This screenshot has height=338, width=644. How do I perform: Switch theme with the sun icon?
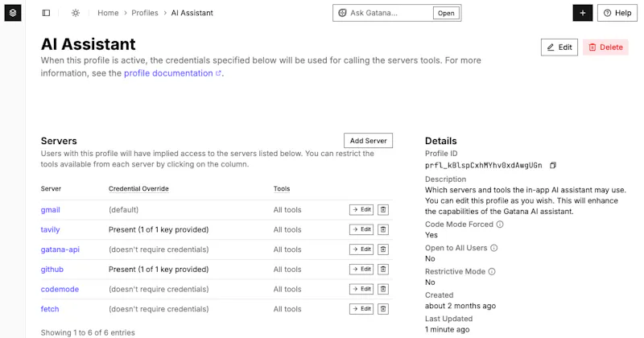click(x=76, y=13)
